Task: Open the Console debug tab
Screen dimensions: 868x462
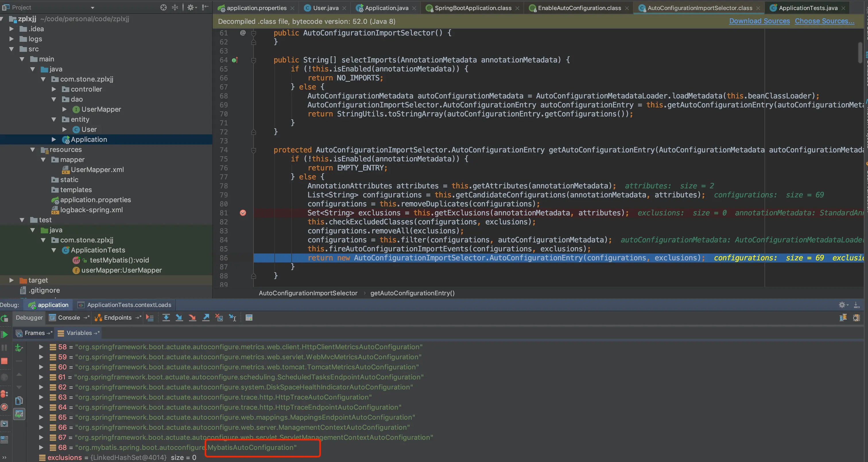Action: (x=68, y=317)
